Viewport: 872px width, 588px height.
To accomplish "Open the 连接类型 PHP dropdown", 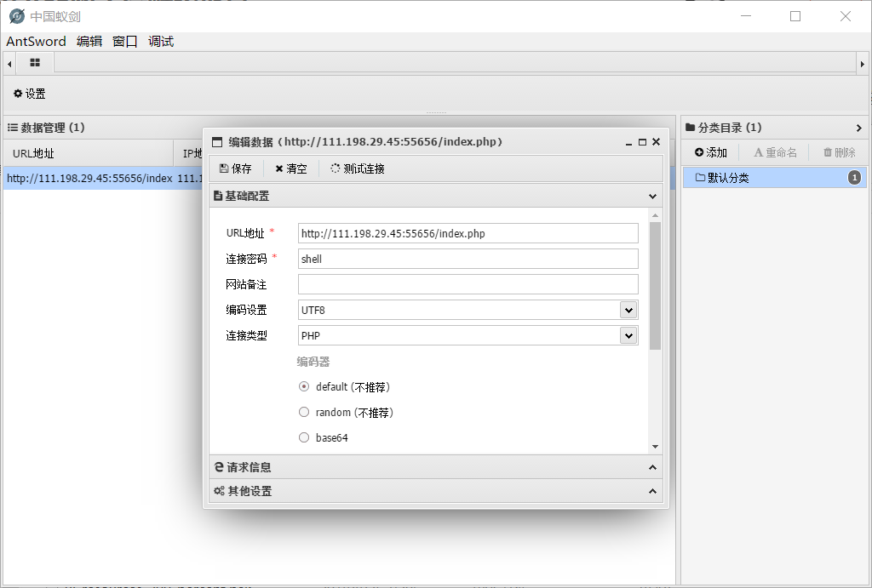I will click(x=628, y=335).
